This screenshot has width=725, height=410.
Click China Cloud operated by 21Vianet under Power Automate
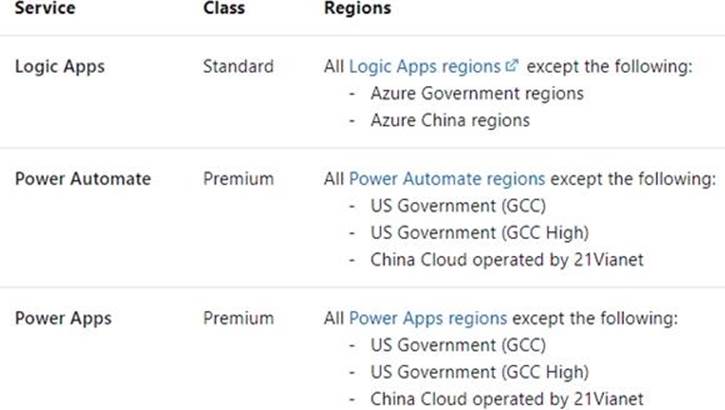click(x=504, y=260)
